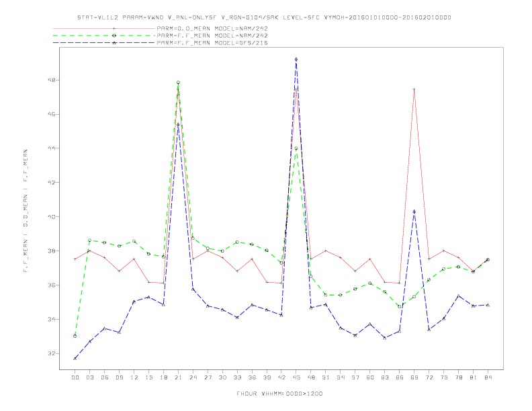Click the green circle marker in the legend

[x=114, y=36]
